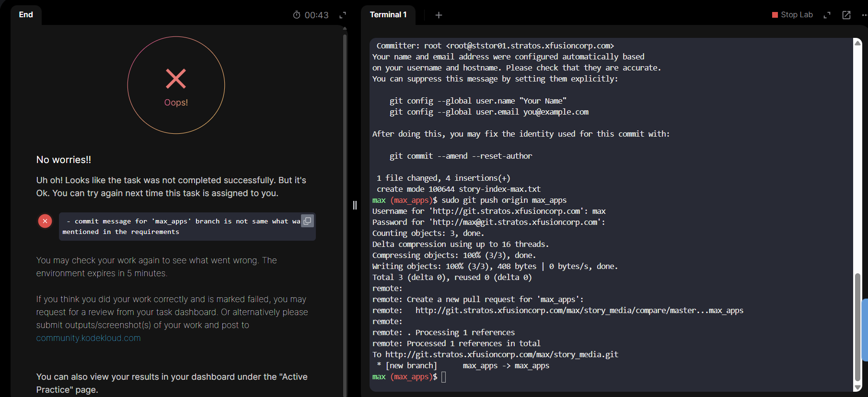Screen dimensions: 868x397
Task: Open the community.kodekloud.com link
Action: tap(88, 338)
